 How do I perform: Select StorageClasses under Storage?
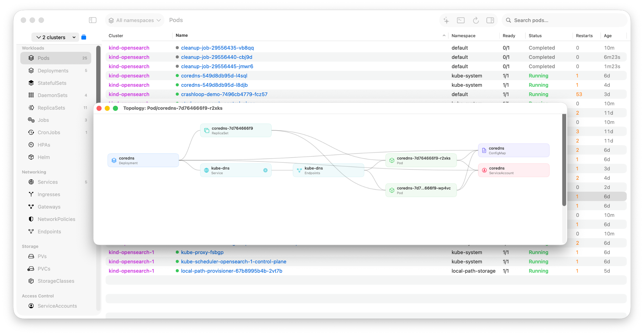56,281
